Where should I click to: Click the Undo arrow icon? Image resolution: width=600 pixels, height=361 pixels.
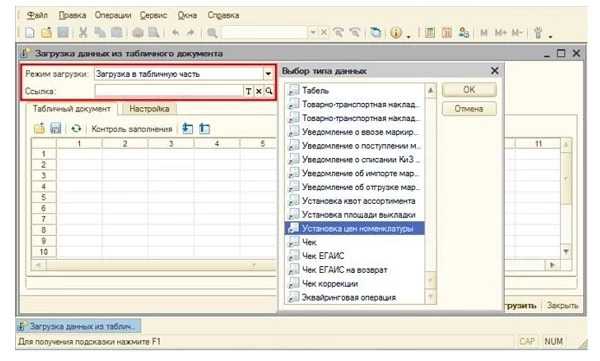point(175,33)
